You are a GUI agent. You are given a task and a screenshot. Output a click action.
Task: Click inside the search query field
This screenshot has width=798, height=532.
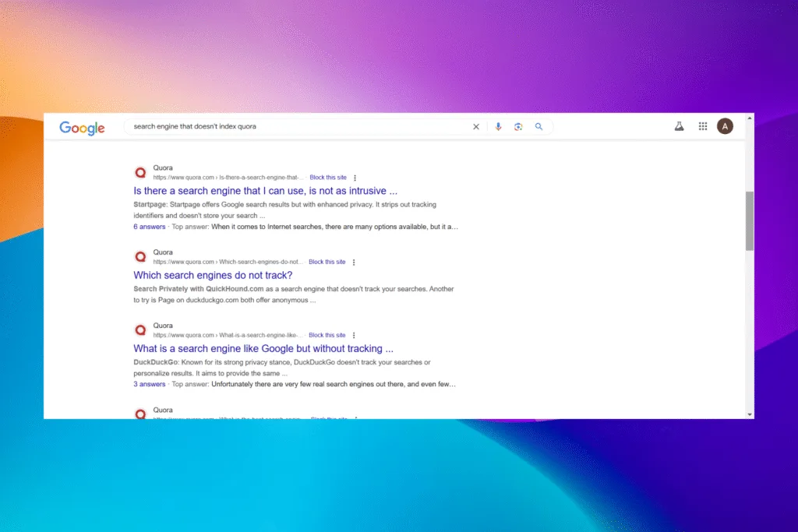click(x=300, y=127)
